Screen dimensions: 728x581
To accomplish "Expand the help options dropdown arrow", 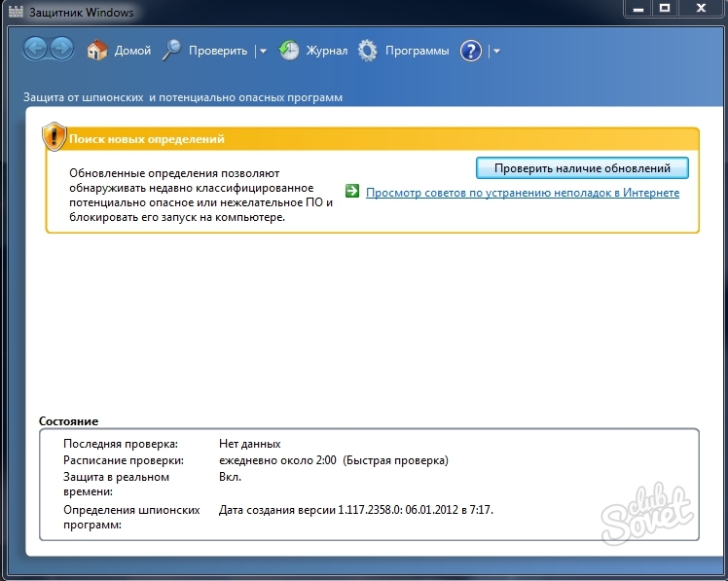I will pos(496,51).
